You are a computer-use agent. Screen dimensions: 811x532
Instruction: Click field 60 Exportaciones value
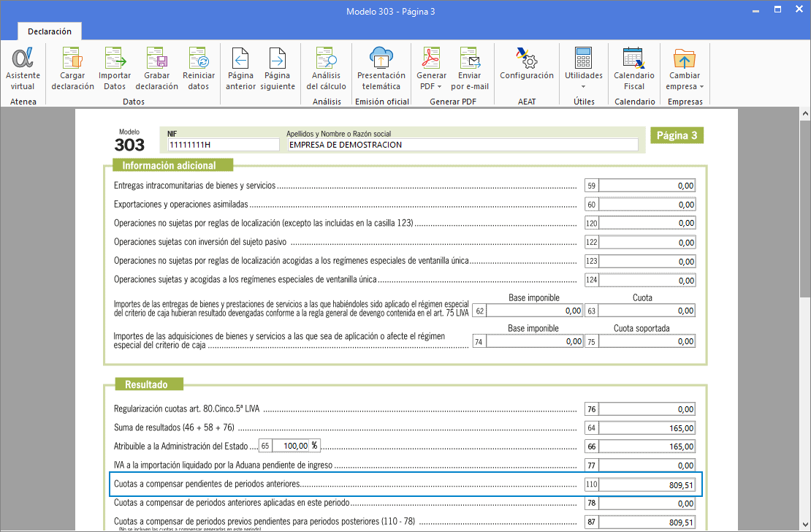[x=647, y=205]
